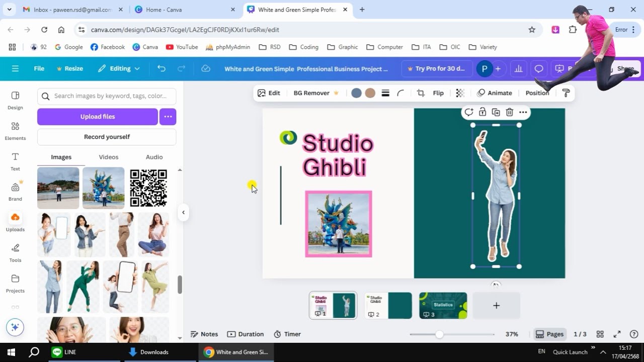Open the border style lines icon
Viewport: 644px width, 362px height.
pos(385,93)
